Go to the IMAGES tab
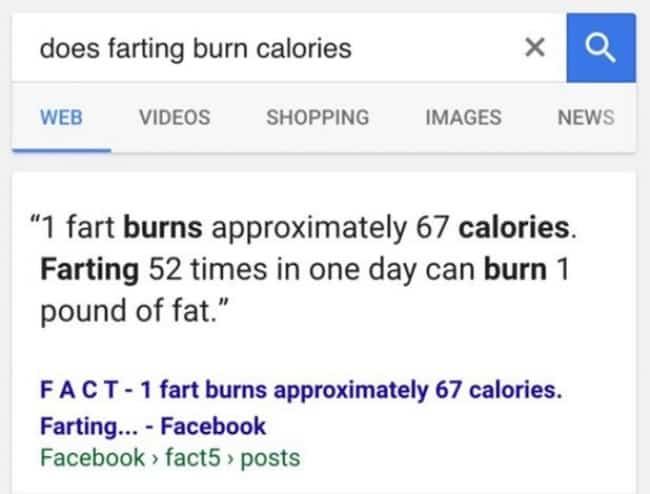Screen dimensions: 650x494 463,117
